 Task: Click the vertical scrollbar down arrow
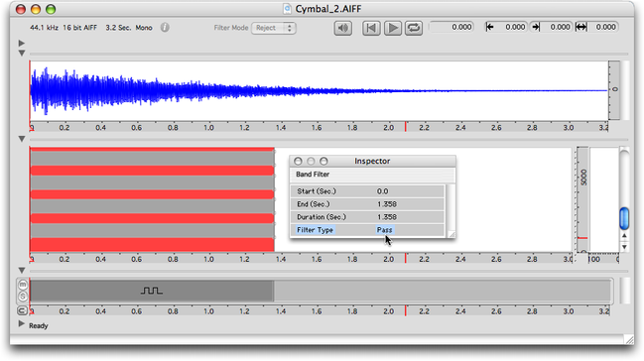point(624,247)
